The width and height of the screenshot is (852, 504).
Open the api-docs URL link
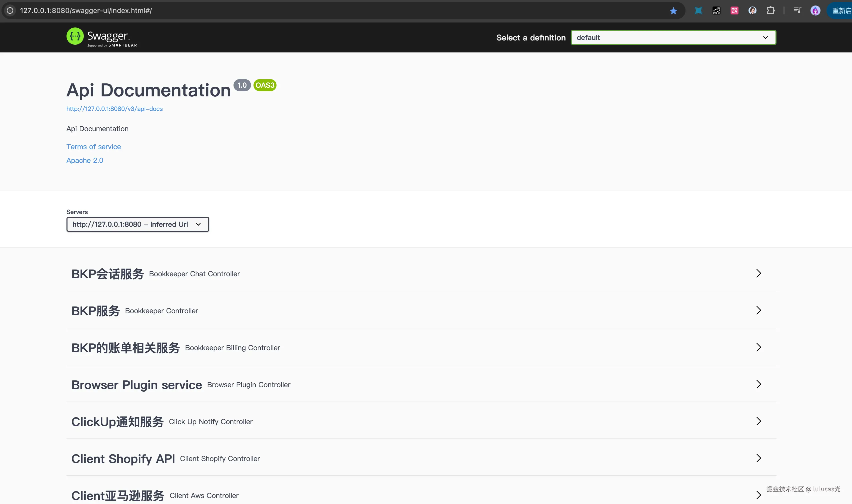click(114, 109)
